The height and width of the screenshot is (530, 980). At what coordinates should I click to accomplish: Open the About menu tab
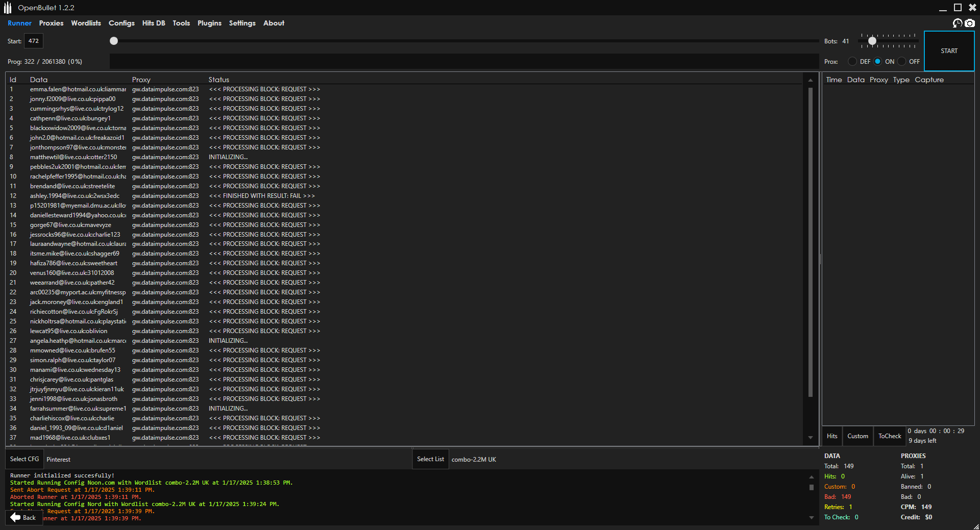[274, 23]
